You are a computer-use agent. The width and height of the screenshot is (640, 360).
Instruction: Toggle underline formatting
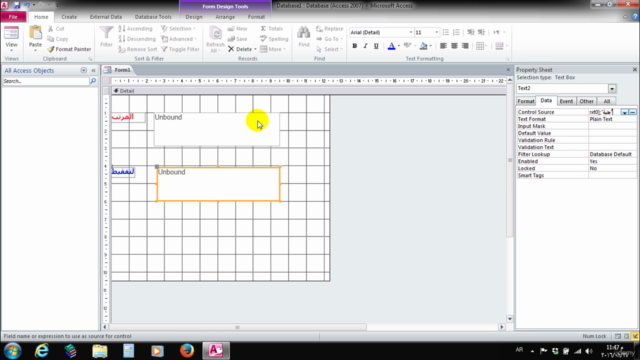point(376,46)
